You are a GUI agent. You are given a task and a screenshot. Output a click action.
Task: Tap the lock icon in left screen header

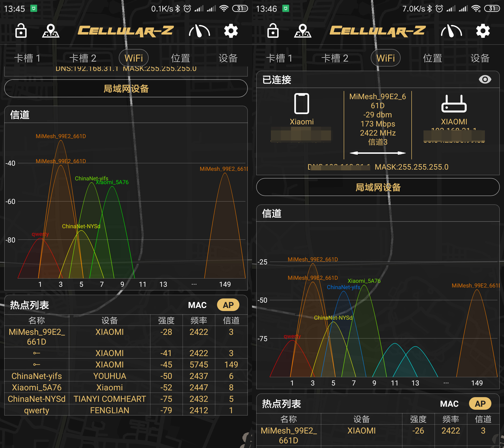(21, 31)
